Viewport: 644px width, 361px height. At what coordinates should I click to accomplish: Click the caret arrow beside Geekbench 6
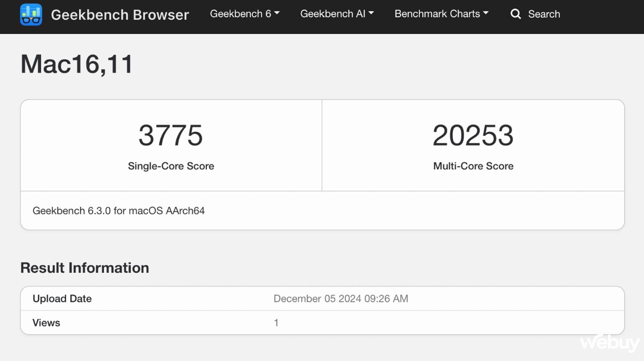277,13
